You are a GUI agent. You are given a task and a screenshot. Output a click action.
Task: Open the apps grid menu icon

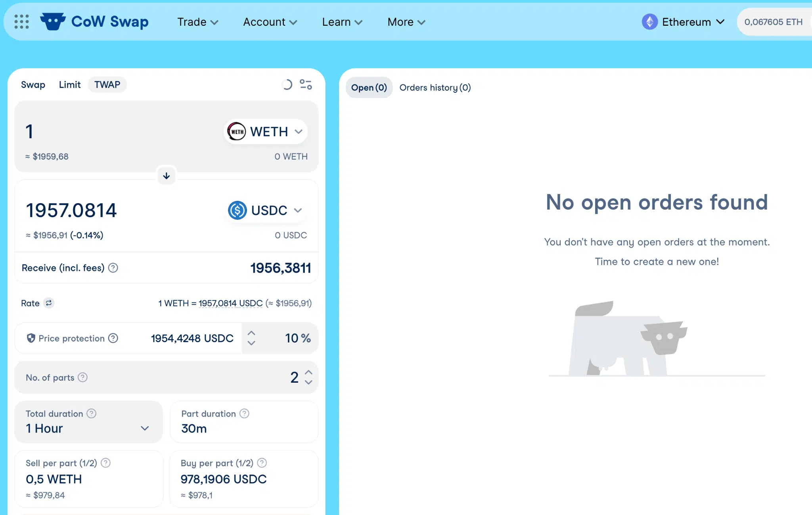(x=21, y=22)
